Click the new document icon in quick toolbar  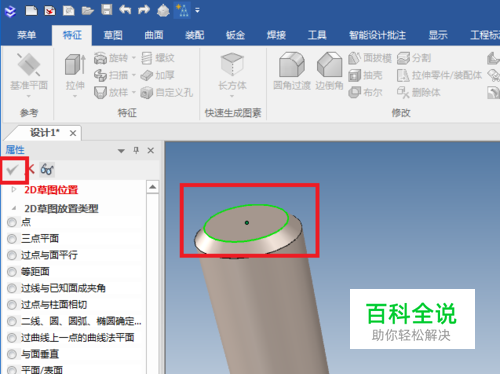click(31, 10)
